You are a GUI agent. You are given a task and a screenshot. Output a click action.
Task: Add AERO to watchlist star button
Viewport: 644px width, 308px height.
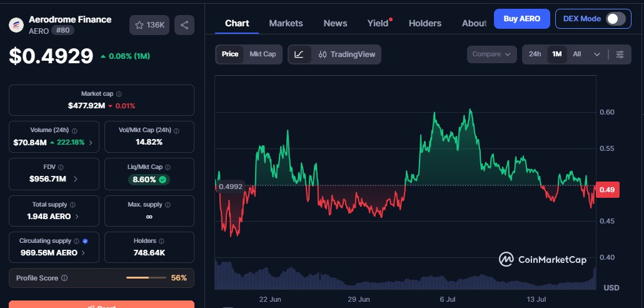coord(149,25)
